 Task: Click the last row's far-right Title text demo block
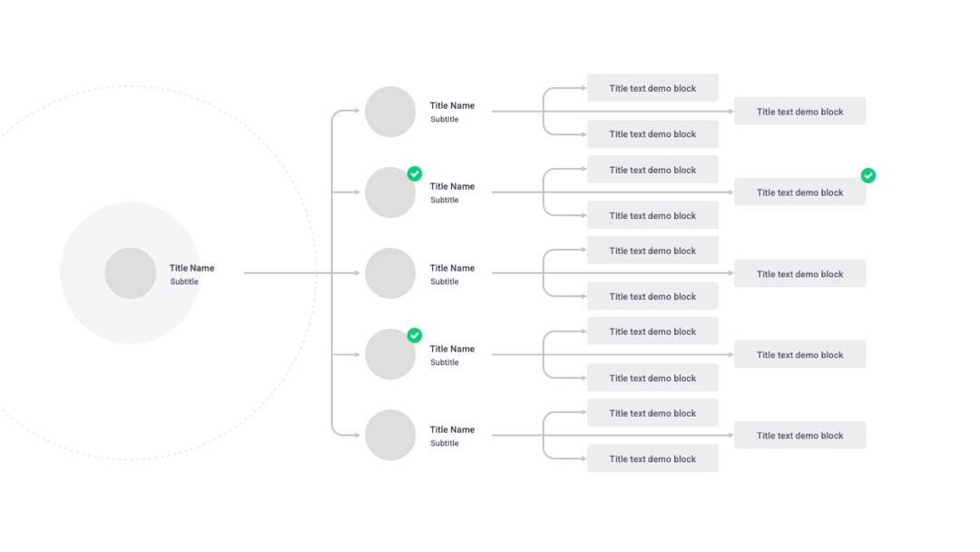800,436
